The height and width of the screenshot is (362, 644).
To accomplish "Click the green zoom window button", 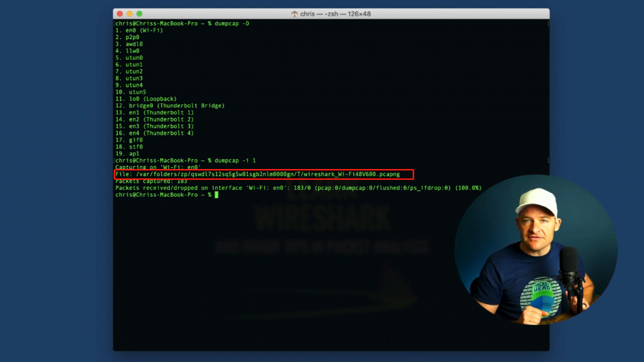I will point(139,14).
